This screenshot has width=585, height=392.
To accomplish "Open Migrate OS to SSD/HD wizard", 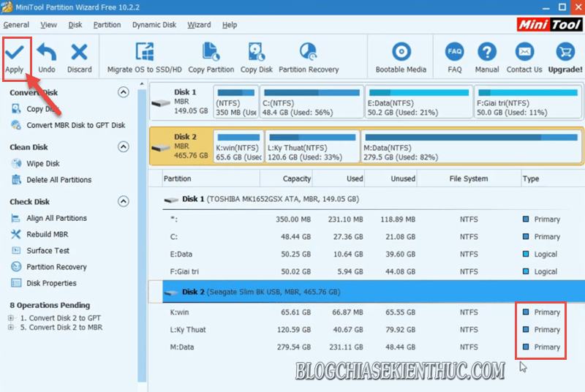I will click(x=144, y=58).
